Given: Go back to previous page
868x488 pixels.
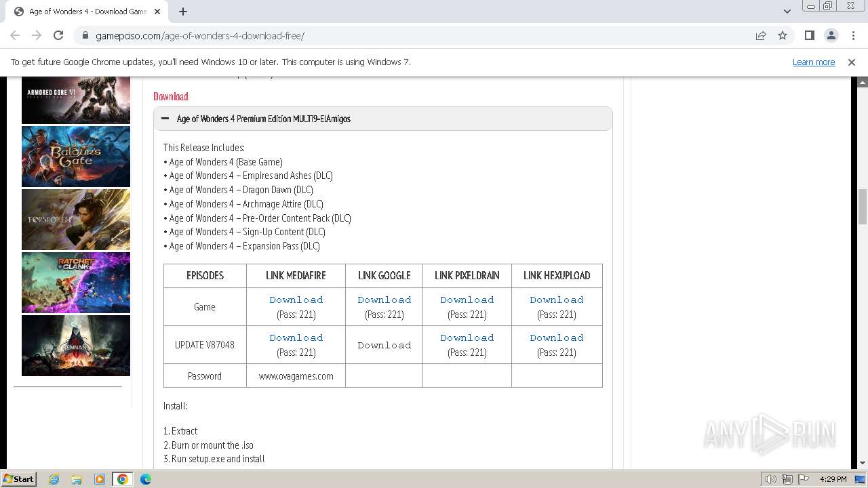Looking at the screenshot, I should point(15,35).
